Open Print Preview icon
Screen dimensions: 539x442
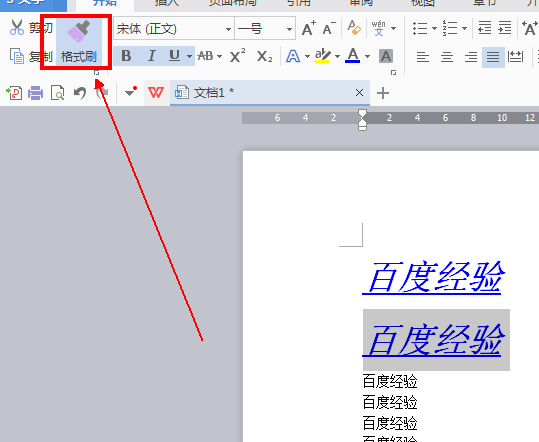pos(57,93)
